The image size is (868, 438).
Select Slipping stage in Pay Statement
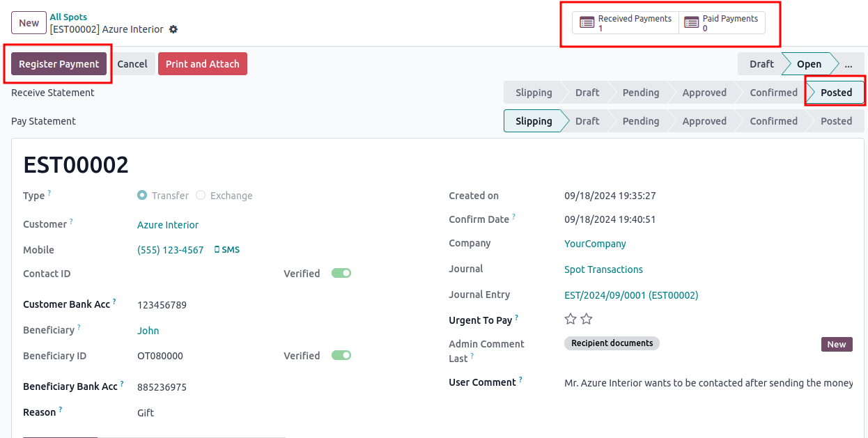(533, 121)
